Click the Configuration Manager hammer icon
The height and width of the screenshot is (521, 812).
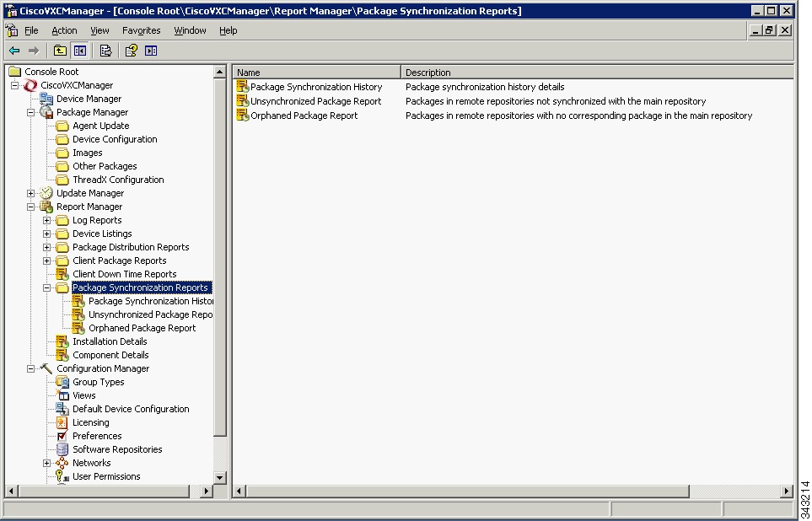46,368
